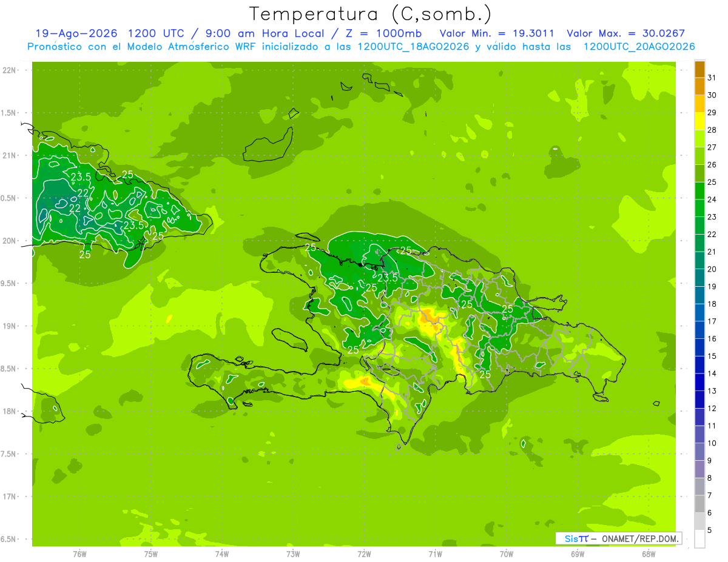Click the legend value "10"
The height and width of the screenshot is (562, 728).
click(712, 443)
